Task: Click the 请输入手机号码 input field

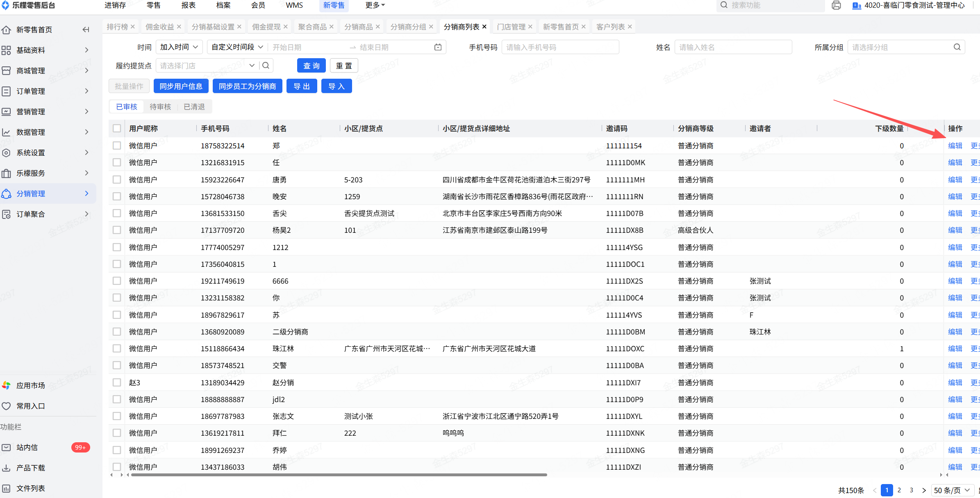Action: [x=560, y=47]
